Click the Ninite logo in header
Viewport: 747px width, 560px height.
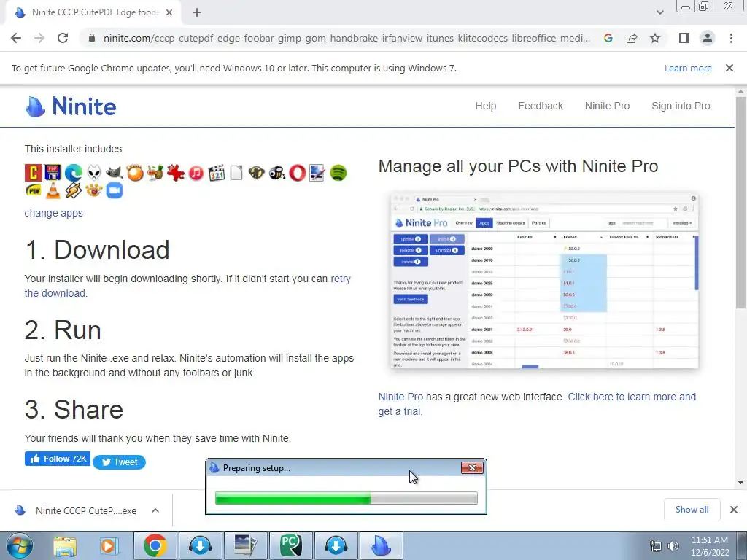click(x=71, y=106)
